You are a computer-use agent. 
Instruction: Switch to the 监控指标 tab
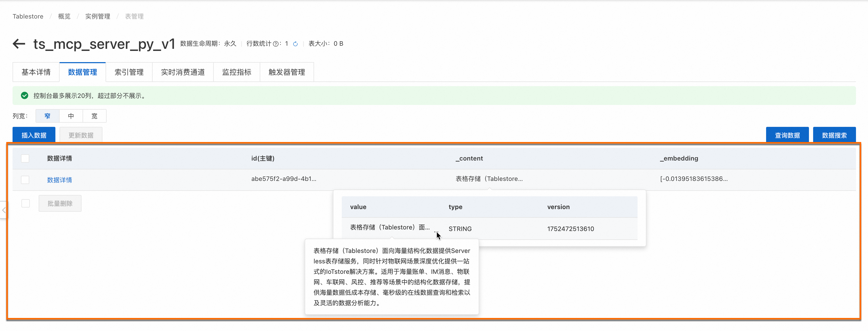click(236, 72)
